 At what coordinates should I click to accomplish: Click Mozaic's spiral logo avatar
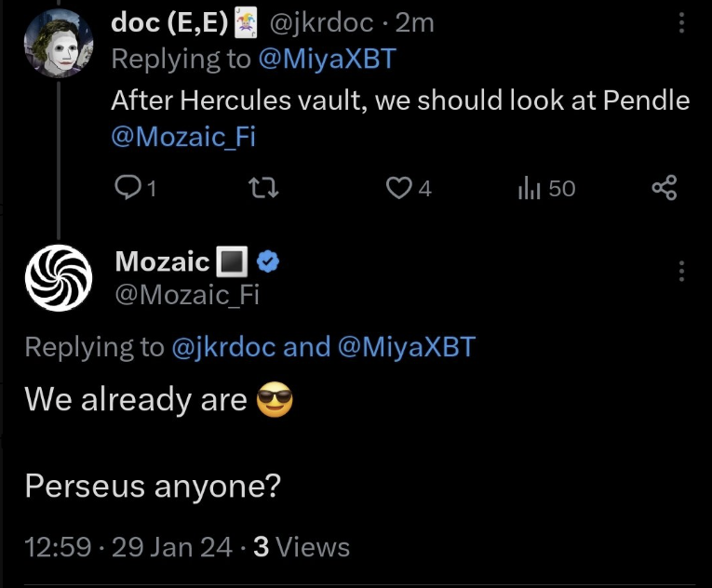tap(59, 276)
